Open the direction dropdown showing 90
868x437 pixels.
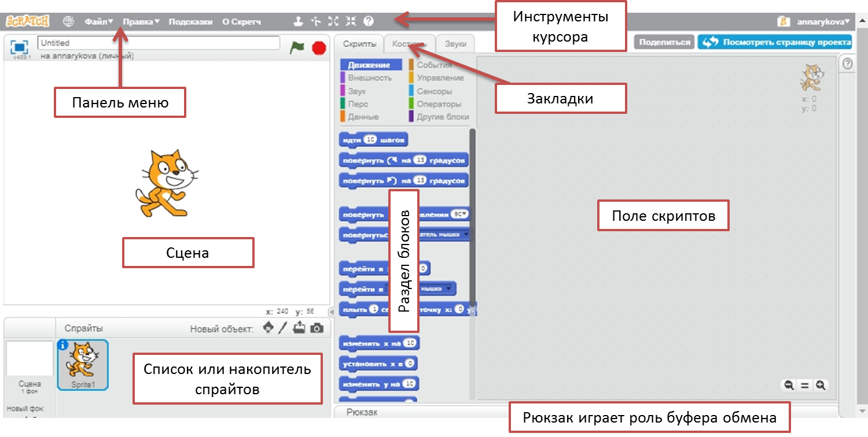click(459, 214)
